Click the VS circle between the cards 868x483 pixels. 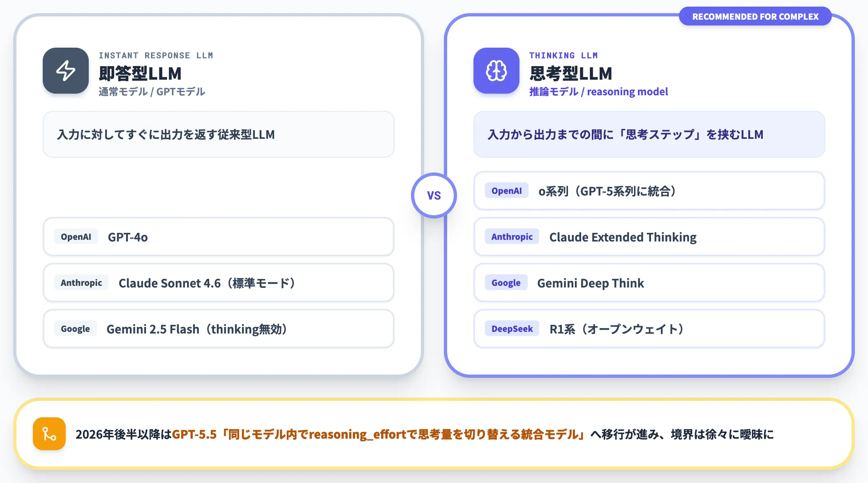[x=434, y=195]
